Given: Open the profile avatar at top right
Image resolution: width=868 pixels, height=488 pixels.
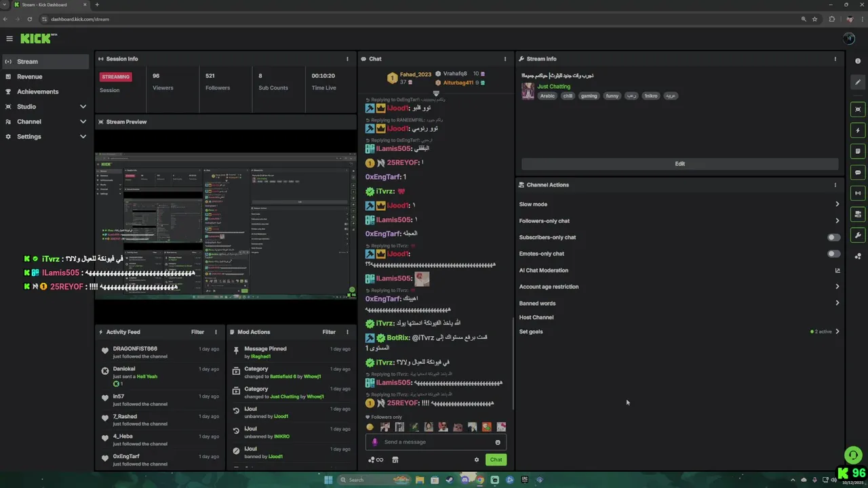Looking at the screenshot, I should [x=849, y=39].
